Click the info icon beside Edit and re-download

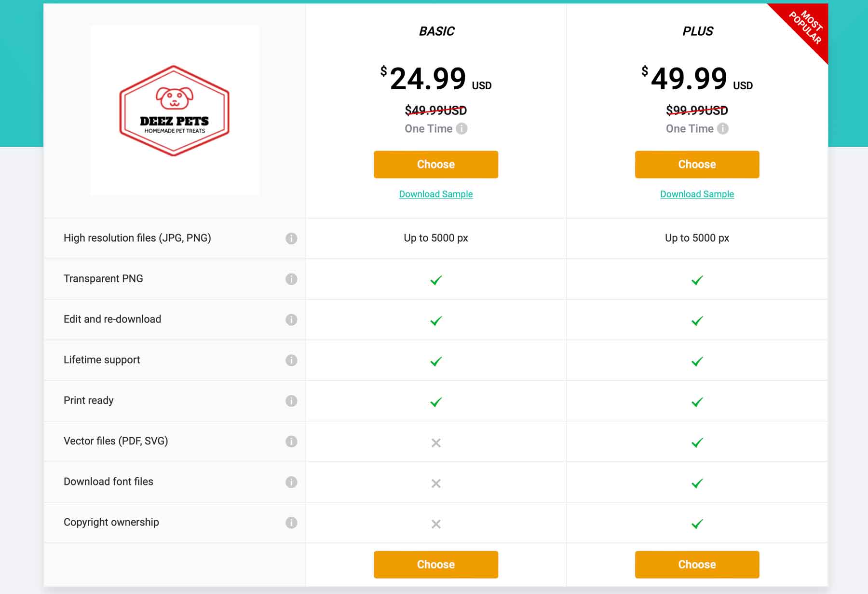click(x=291, y=319)
